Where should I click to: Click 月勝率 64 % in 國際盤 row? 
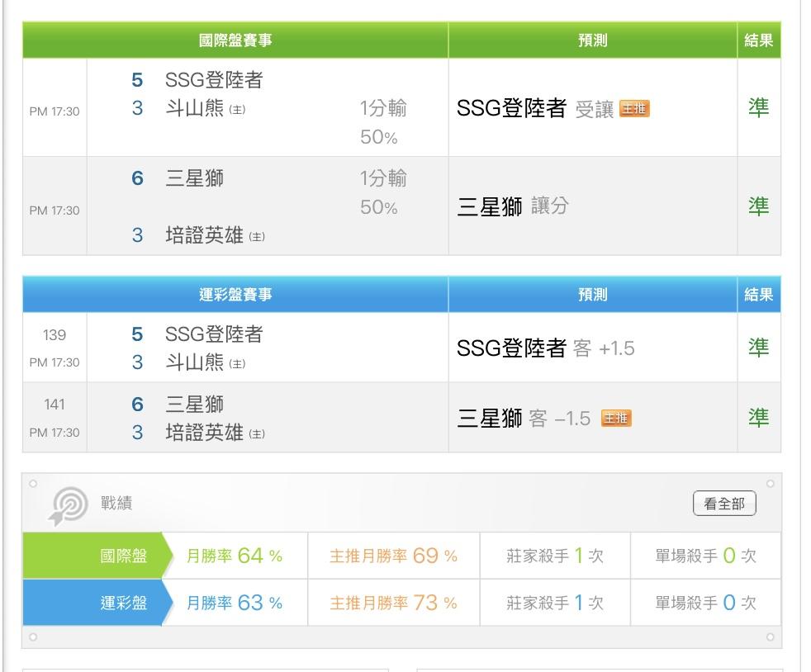(235, 556)
